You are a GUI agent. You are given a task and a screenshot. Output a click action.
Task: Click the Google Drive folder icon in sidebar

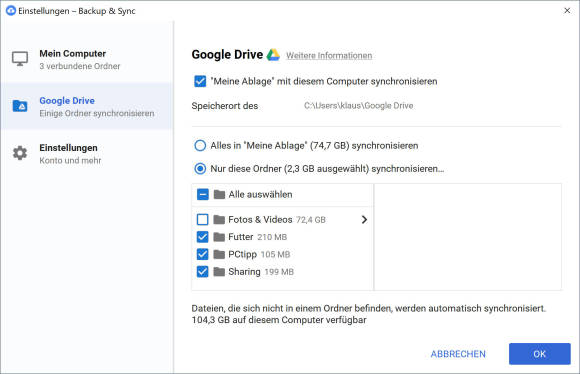coord(20,106)
